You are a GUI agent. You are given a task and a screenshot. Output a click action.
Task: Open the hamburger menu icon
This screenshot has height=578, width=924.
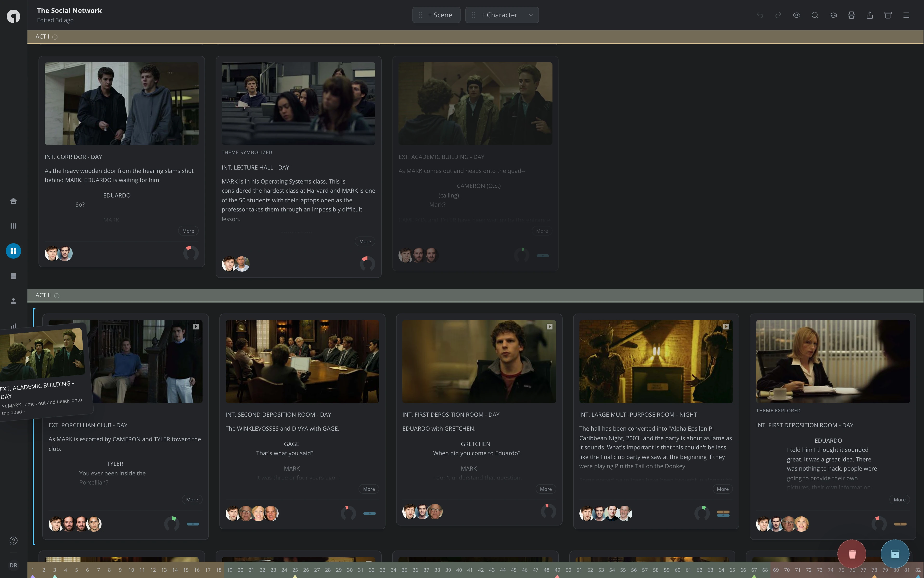click(906, 15)
